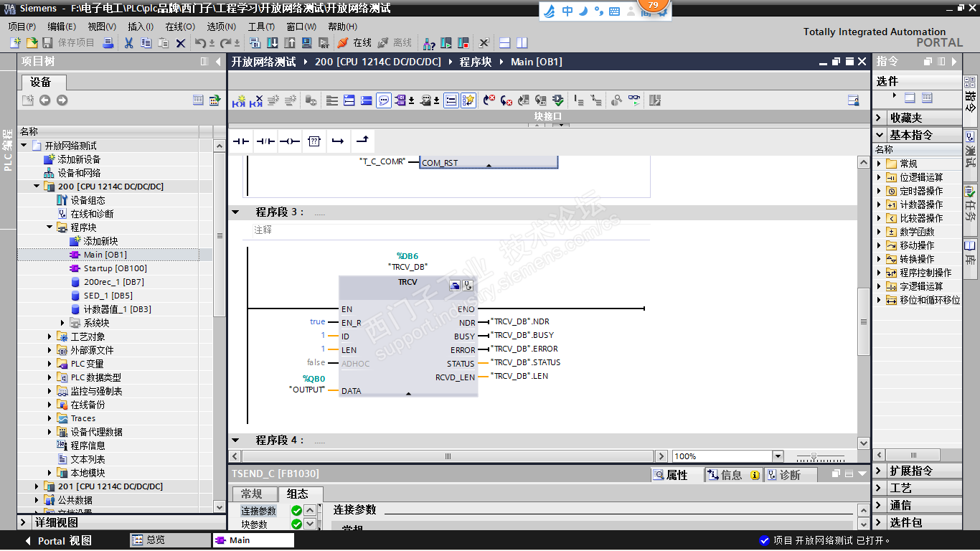Viewport: 980px width, 551px height.
Task: Click the editor zoom slider
Action: click(x=813, y=456)
